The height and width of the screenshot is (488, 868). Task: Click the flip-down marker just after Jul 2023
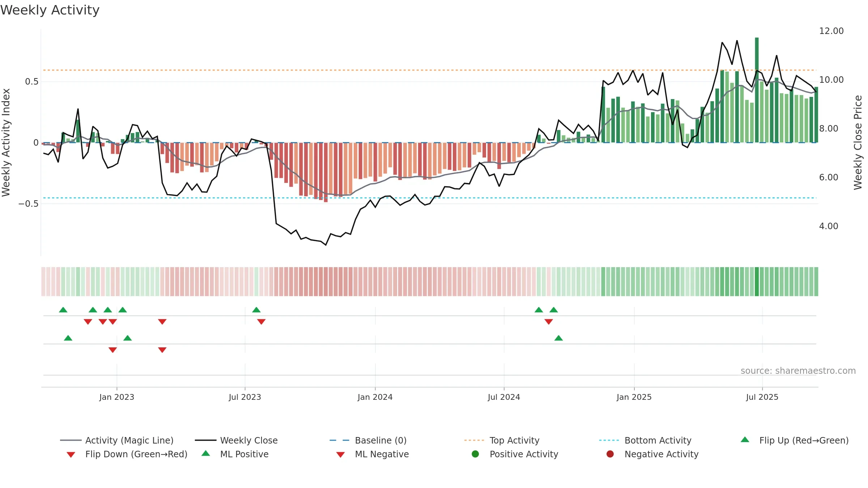[x=261, y=322]
